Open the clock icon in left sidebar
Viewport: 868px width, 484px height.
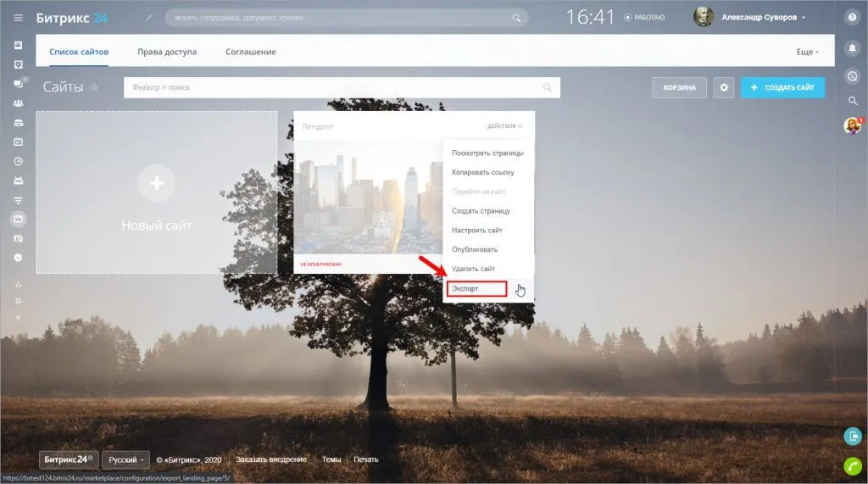[18, 161]
